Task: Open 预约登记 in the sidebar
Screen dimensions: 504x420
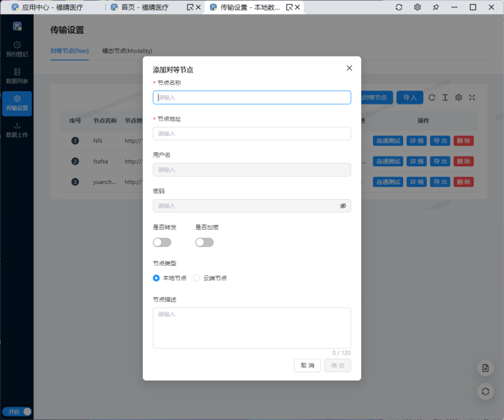Action: 17,49
